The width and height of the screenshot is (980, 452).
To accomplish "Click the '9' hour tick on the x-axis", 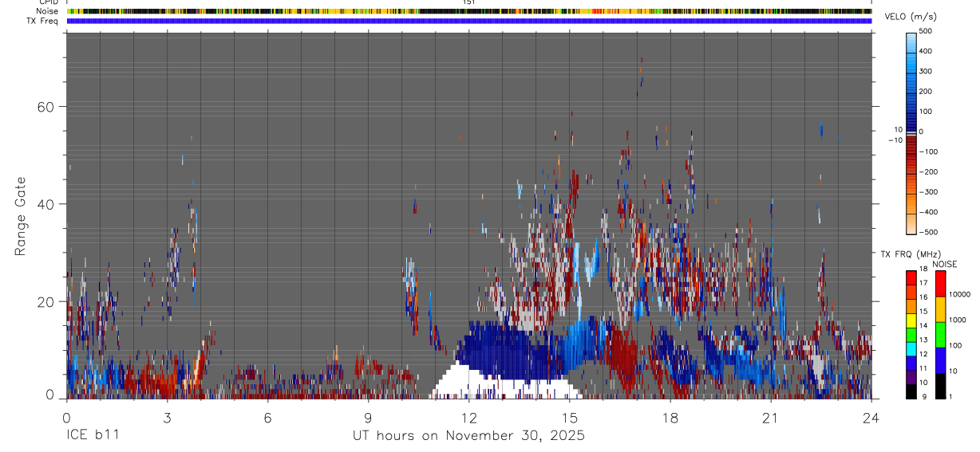I will pos(369,417).
